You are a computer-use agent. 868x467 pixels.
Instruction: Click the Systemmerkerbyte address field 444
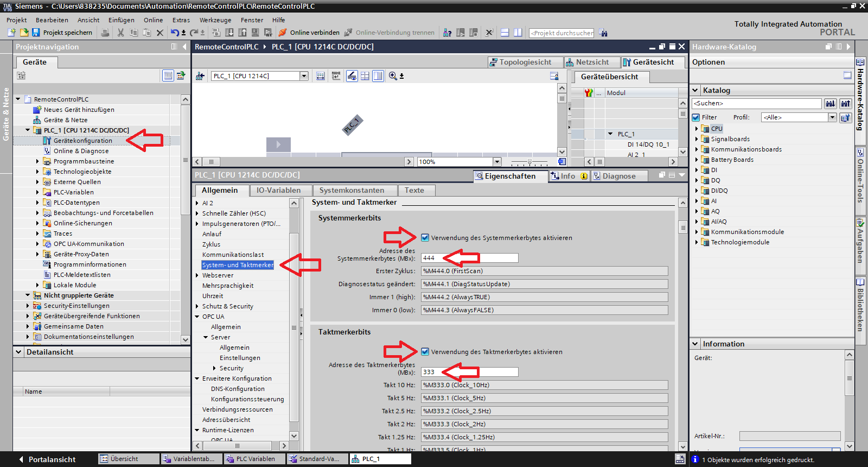click(x=470, y=258)
